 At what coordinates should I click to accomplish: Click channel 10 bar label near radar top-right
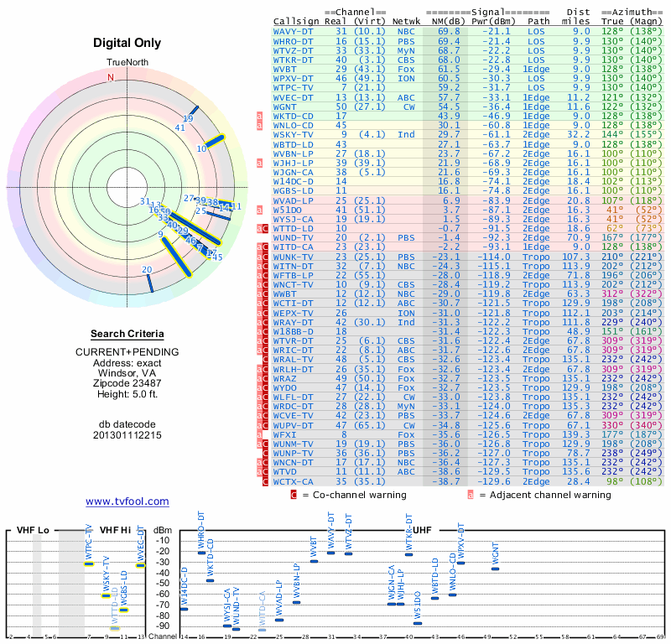pyautogui.click(x=201, y=149)
